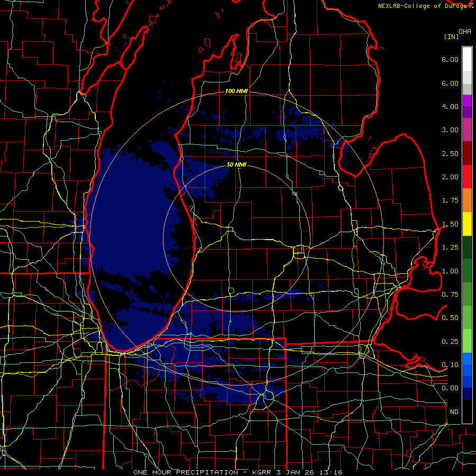The height and width of the screenshot is (476, 476).
Task: Click the 4.00 legend value
Action: point(450,106)
